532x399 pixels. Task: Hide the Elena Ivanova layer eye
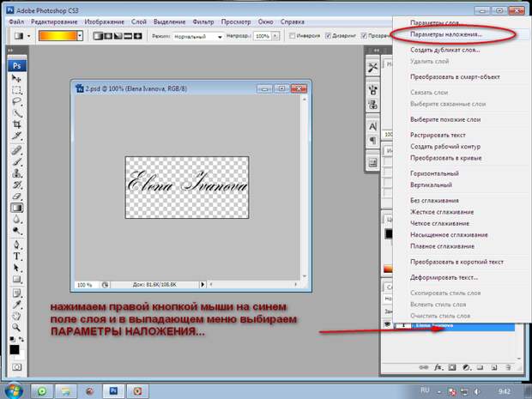point(388,324)
